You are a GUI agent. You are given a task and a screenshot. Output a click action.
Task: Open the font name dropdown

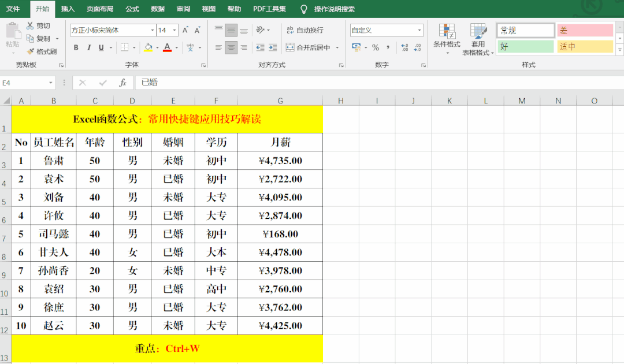click(153, 30)
